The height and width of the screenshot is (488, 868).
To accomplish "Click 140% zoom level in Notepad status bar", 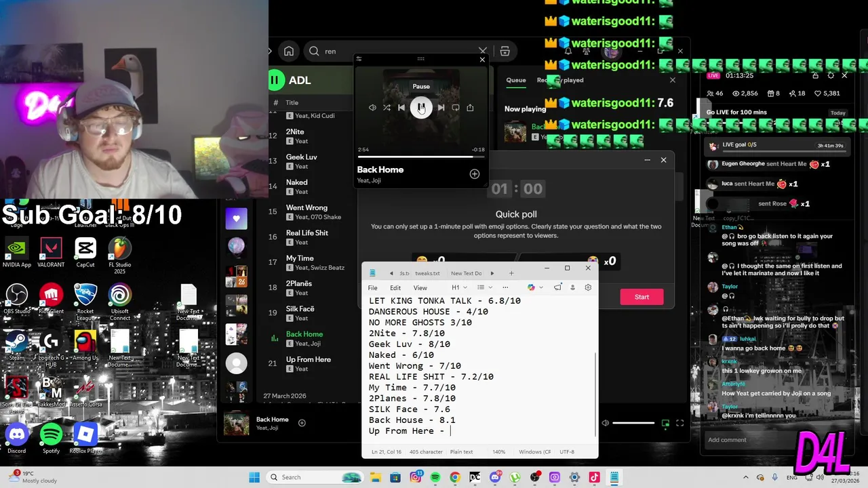I will 498,452.
